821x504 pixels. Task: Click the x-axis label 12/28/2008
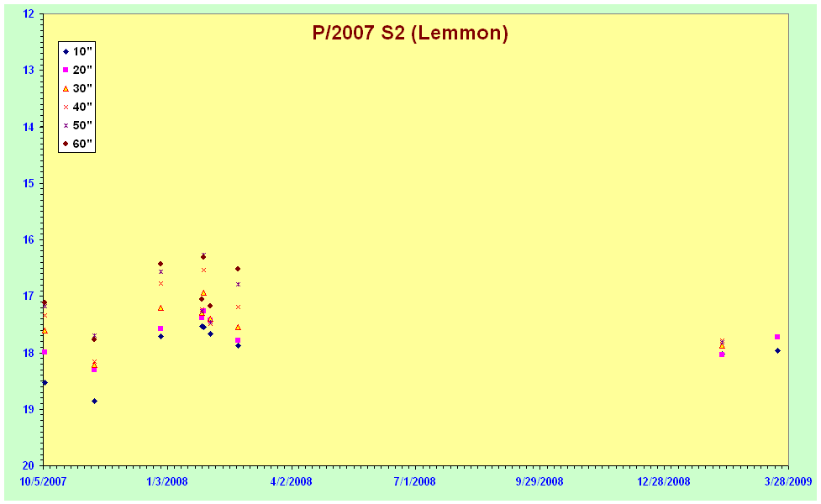(x=663, y=481)
